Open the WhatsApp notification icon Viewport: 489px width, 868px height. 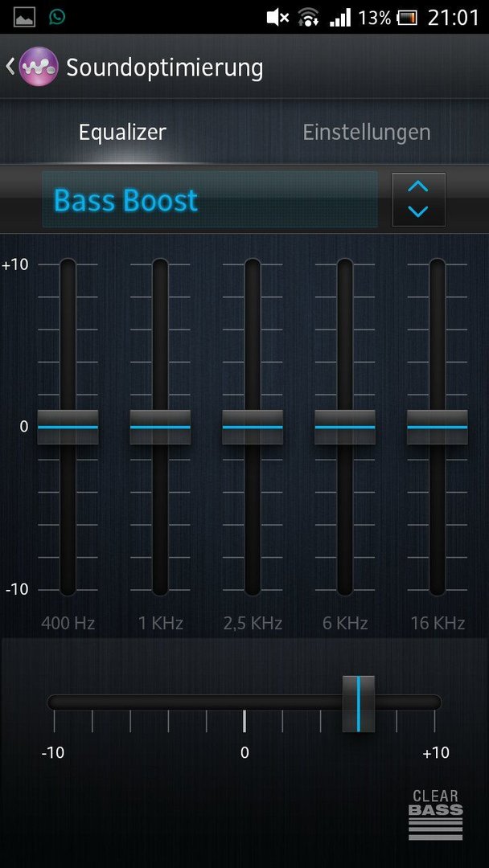pyautogui.click(x=56, y=17)
